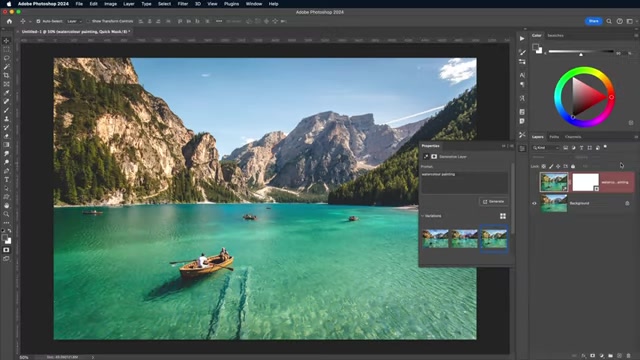Toggle visibility of watercolour painting layer

(x=534, y=182)
